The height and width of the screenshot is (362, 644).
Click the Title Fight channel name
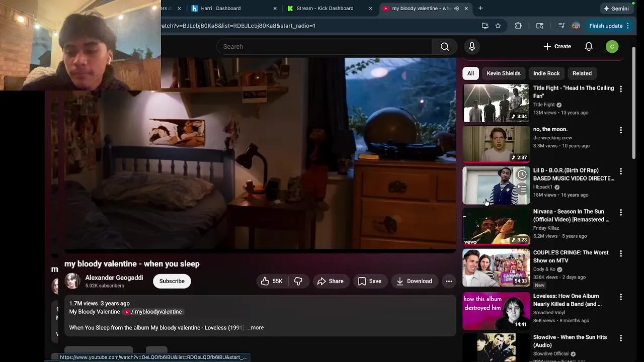(x=544, y=105)
